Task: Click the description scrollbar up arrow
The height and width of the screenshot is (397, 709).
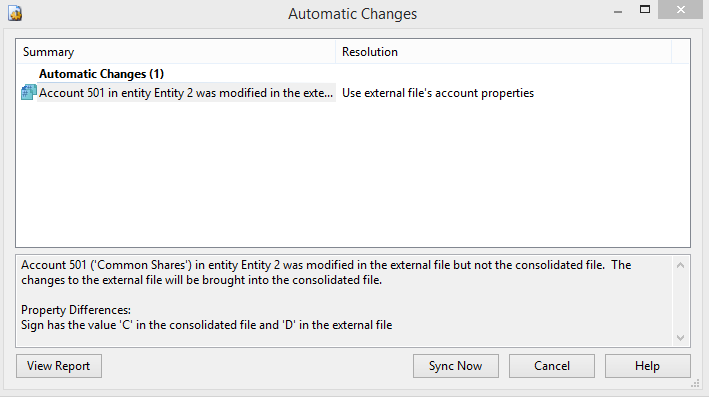Action: 680,265
